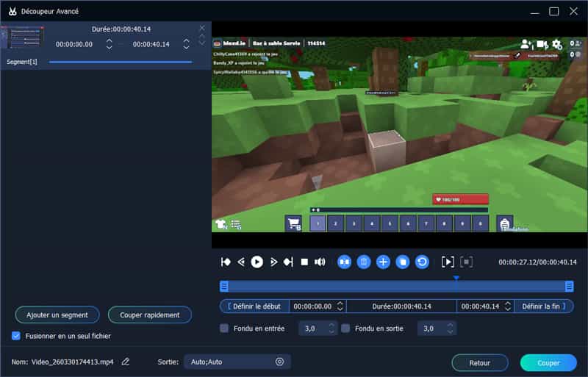Click the Retour button
Viewport: 588px width, 377px height.
click(x=480, y=363)
